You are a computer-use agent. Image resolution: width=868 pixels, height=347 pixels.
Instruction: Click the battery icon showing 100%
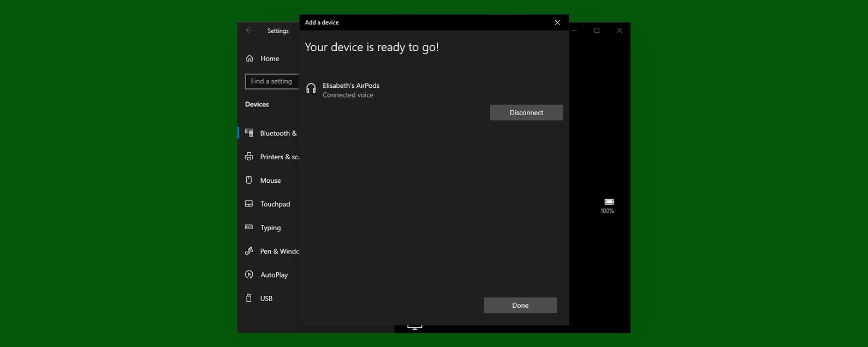click(x=609, y=202)
